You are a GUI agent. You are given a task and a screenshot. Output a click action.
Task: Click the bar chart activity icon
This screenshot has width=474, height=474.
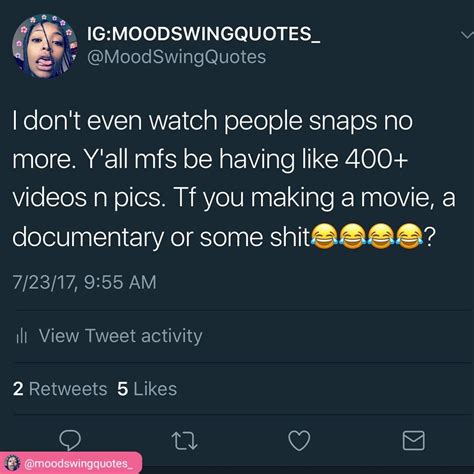pos(21,336)
